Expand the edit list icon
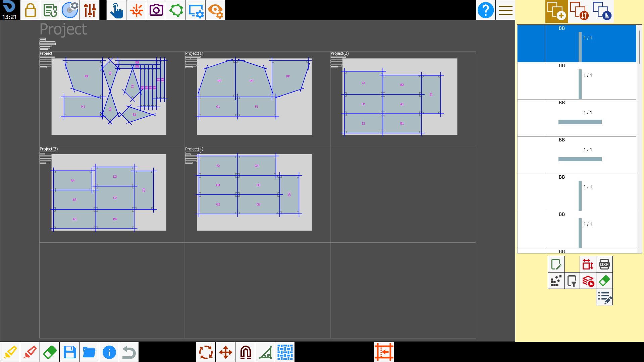Viewport: 644px width, 362px height. 604,297
